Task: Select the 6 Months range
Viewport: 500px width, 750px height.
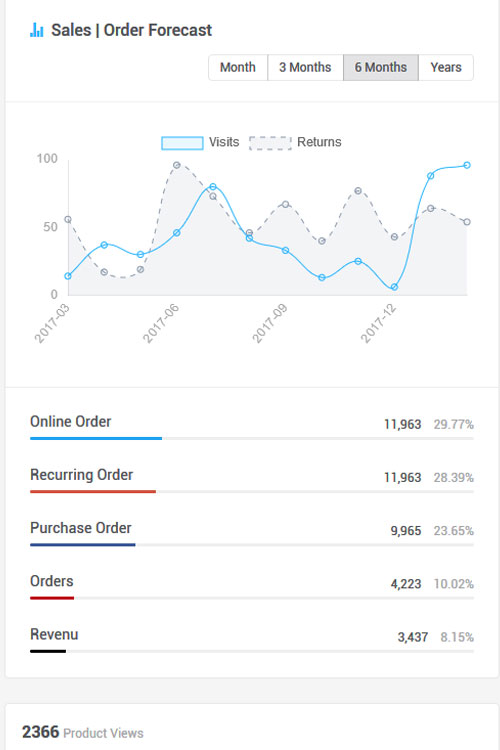Action: point(381,67)
